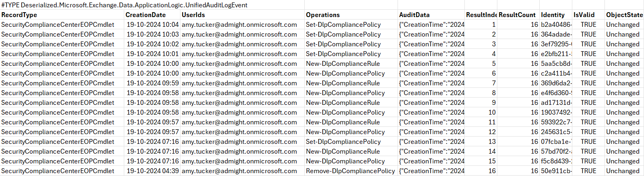The width and height of the screenshot is (644, 176).
Task: Click the ResultCount header cell
Action: click(x=519, y=15)
